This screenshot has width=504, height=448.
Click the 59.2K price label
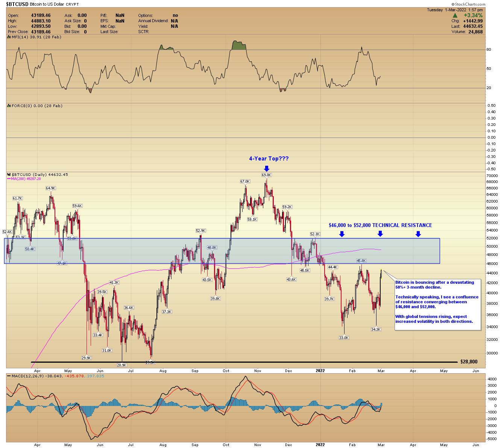(287, 207)
